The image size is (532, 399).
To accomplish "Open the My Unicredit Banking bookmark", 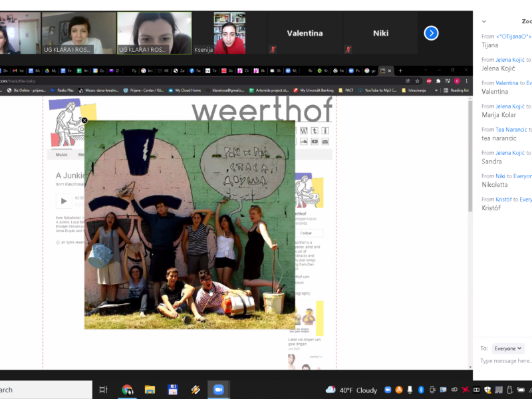I will point(313,90).
